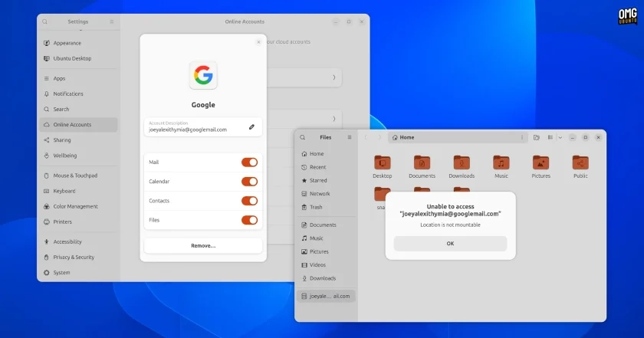Select Search in Settings sidebar
Screen dimensions: 644x338
coord(78,110)
